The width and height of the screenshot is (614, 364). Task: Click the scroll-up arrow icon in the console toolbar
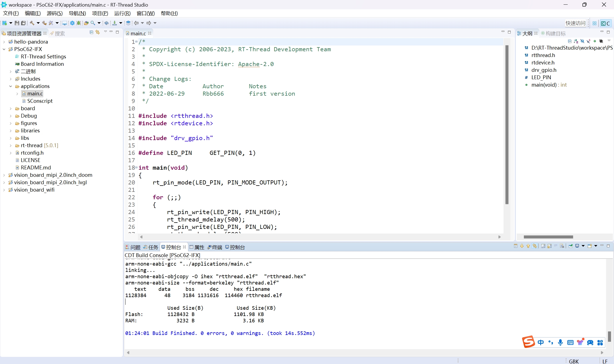528,246
